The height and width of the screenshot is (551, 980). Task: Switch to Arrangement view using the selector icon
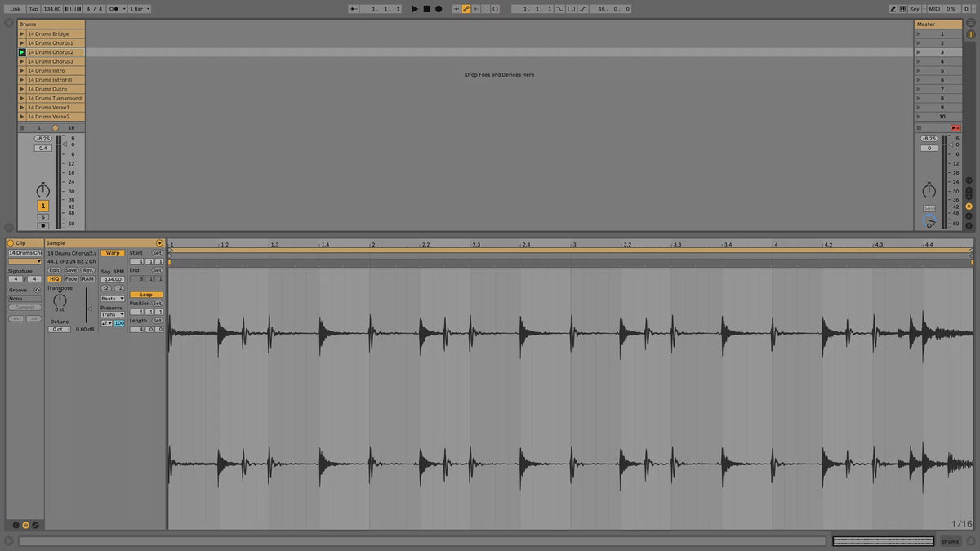(x=969, y=24)
